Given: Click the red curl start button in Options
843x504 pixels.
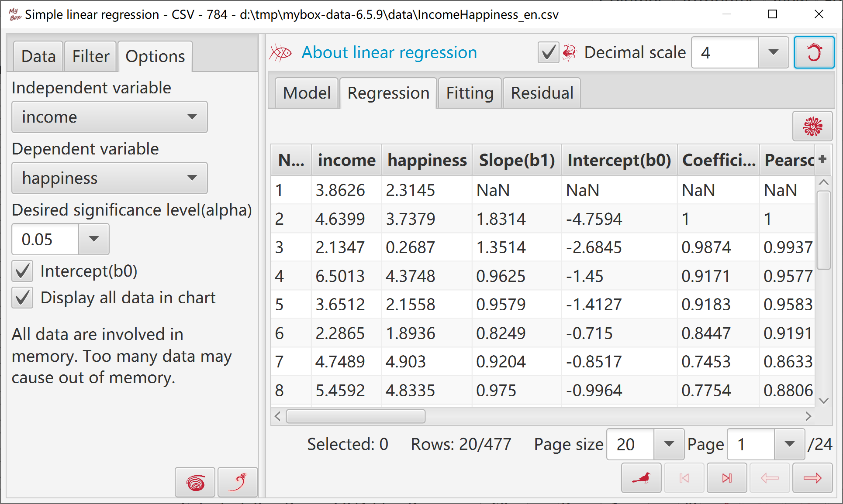Looking at the screenshot, I should (238, 483).
